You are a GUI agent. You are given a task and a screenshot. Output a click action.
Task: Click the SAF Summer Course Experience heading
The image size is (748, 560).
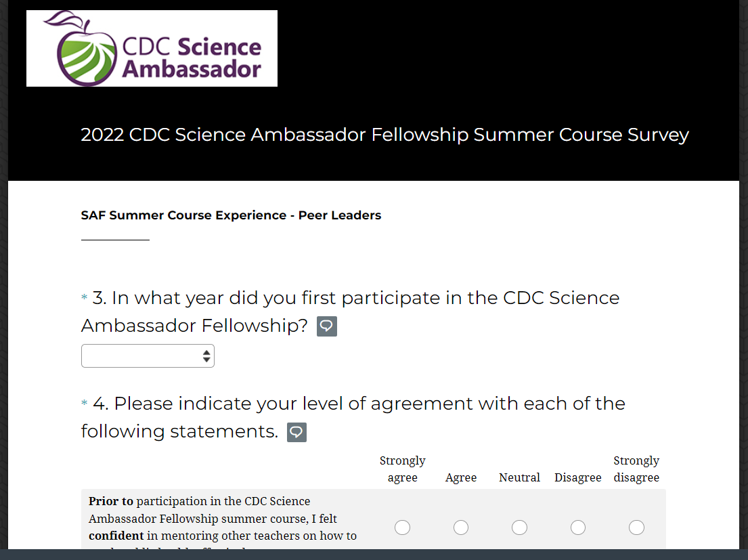(231, 215)
